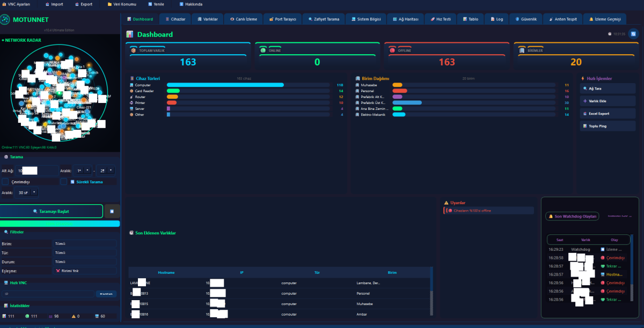This screenshot has width=644, height=328.
Task: Click the Hızlı VNC ID input field
Action: tap(48, 294)
